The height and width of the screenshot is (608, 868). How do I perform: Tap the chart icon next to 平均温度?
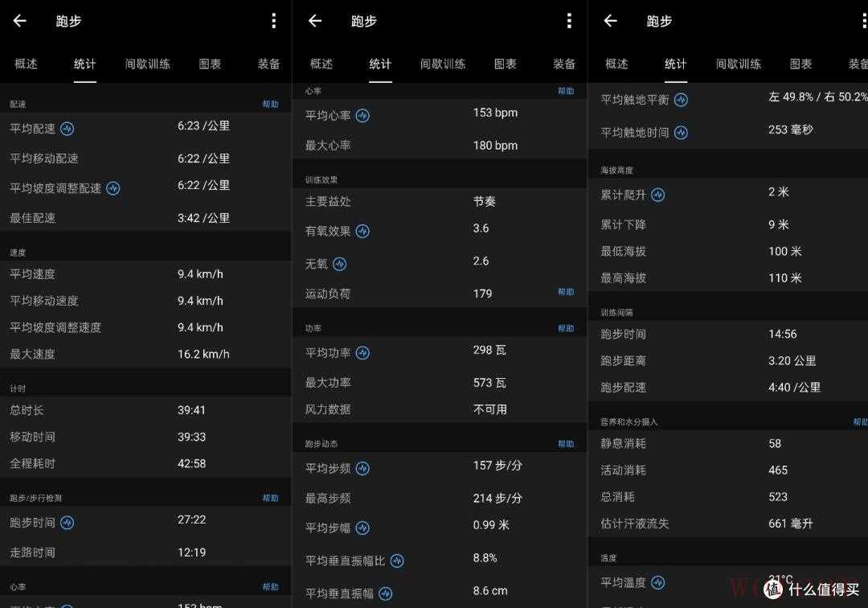pos(657,582)
